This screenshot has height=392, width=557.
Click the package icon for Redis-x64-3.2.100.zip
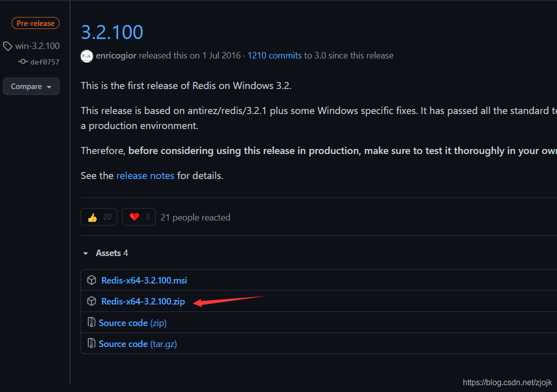(x=92, y=301)
